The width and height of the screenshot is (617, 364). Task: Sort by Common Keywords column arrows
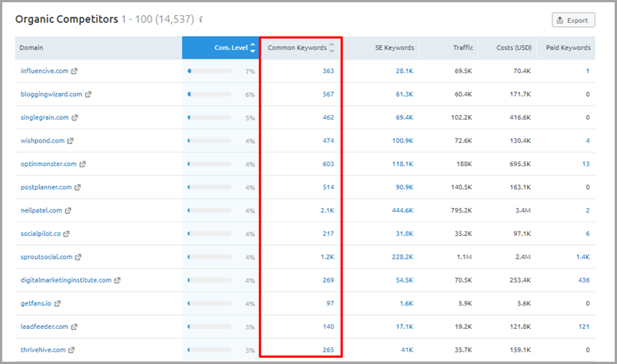tap(331, 48)
